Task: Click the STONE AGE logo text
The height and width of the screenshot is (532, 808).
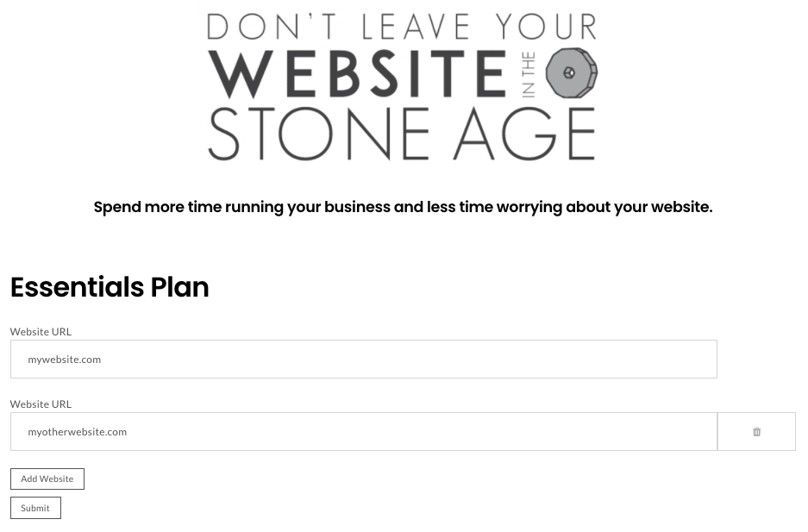Action: (x=402, y=134)
